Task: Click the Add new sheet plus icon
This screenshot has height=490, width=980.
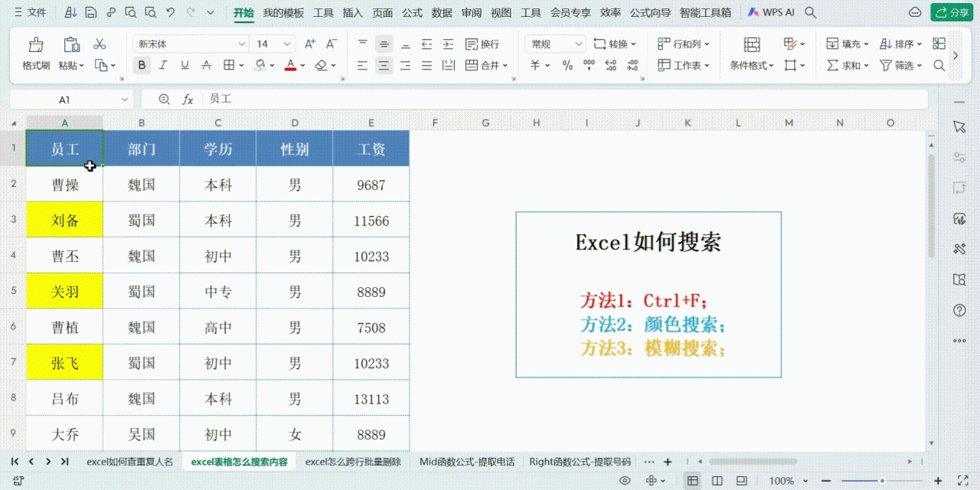Action: pyautogui.click(x=668, y=462)
